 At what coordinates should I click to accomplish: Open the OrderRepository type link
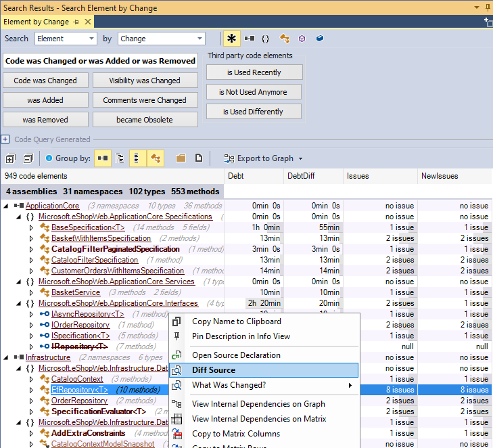tap(80, 401)
